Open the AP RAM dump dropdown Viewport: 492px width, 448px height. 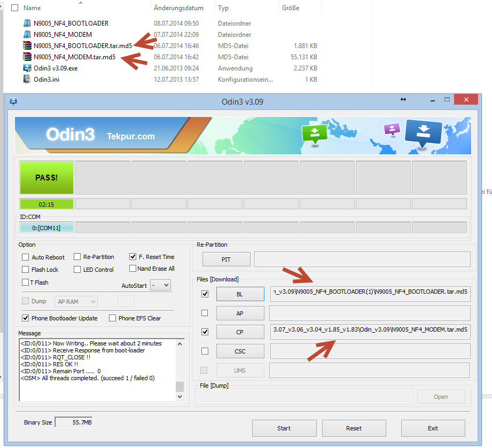click(76, 302)
